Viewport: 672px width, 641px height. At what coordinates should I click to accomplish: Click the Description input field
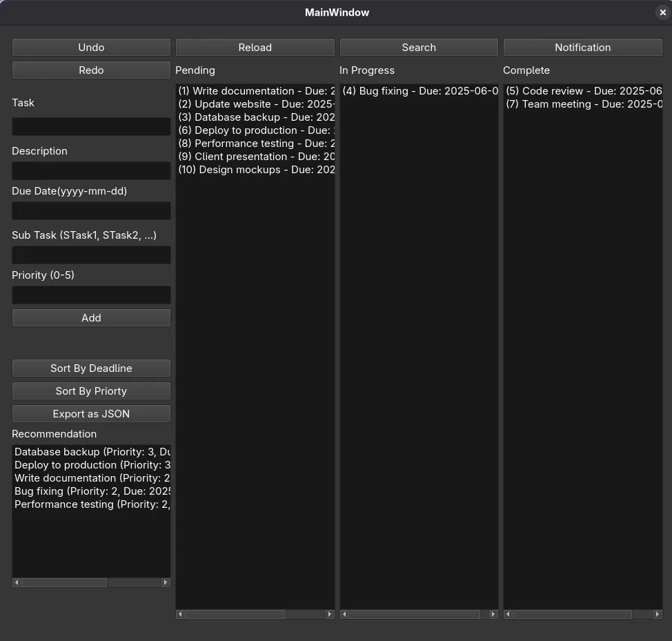[91, 170]
